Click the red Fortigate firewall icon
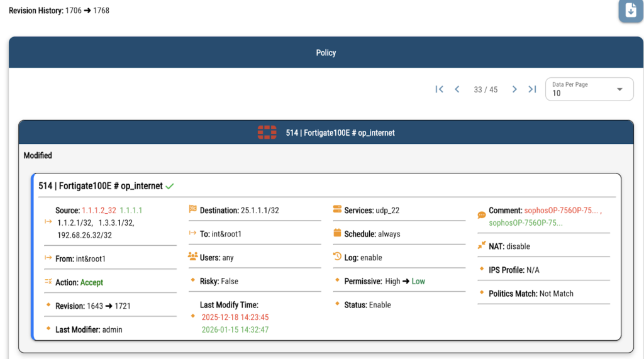 tap(267, 133)
